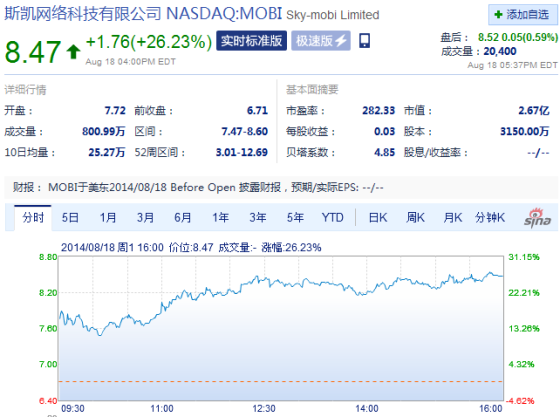Image resolution: width=560 pixels, height=417 pixels.
Task: Select the 3月 chart tab
Action: [x=145, y=217]
